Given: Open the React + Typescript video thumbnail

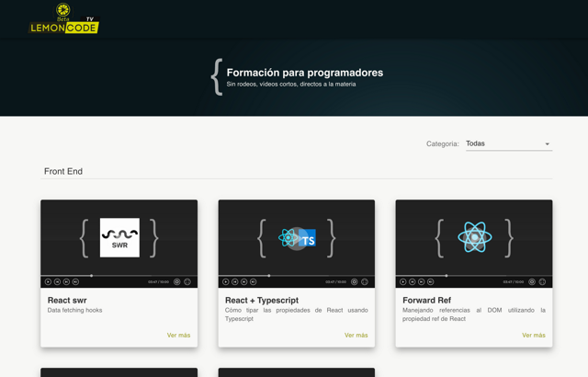Looking at the screenshot, I should (x=296, y=244).
